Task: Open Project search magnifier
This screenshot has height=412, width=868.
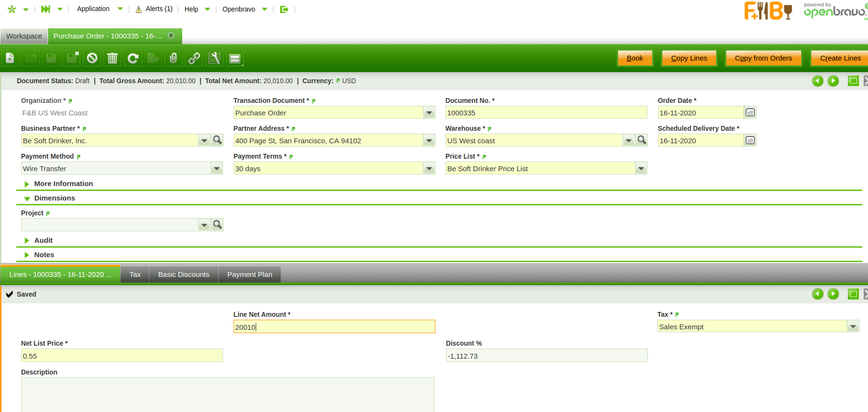Action: [218, 225]
